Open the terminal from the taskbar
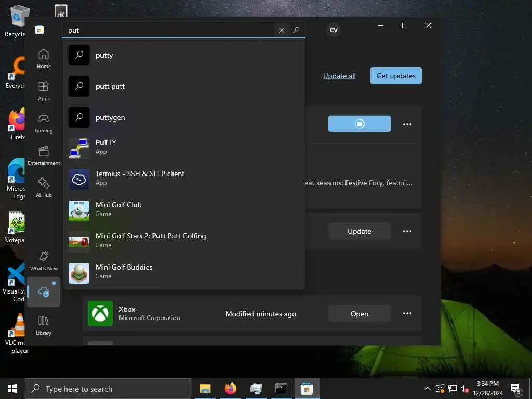532x399 pixels. [281, 389]
